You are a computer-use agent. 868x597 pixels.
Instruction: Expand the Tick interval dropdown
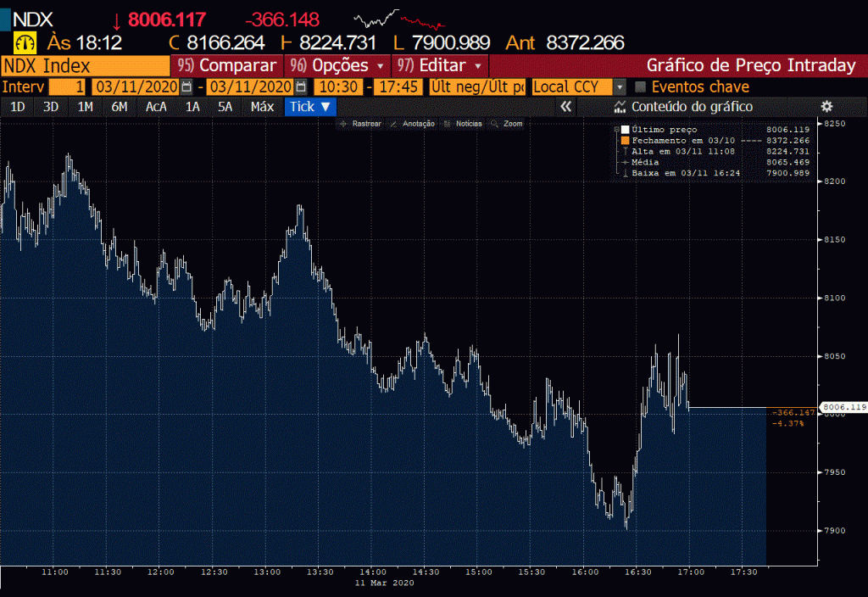310,106
